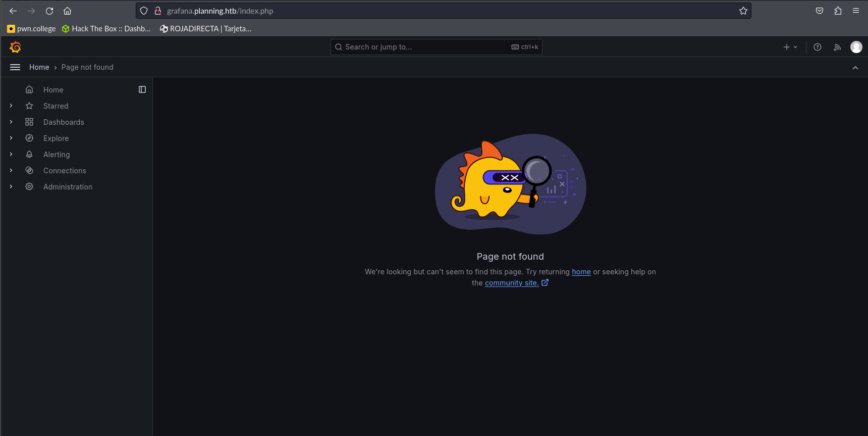
Task: Open the pwn.college bookmark
Action: pyautogui.click(x=31, y=29)
